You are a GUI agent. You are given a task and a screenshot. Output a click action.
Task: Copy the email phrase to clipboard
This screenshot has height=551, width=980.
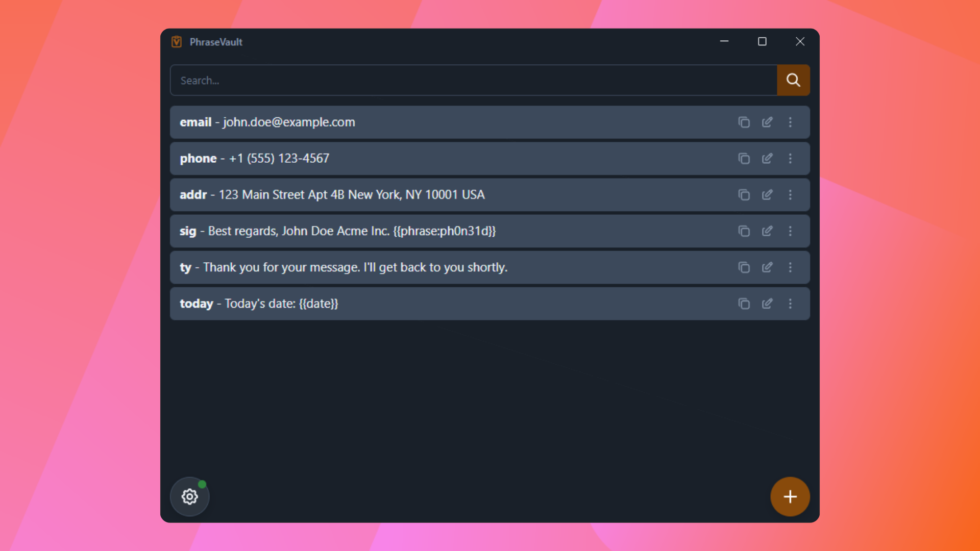[x=744, y=122]
